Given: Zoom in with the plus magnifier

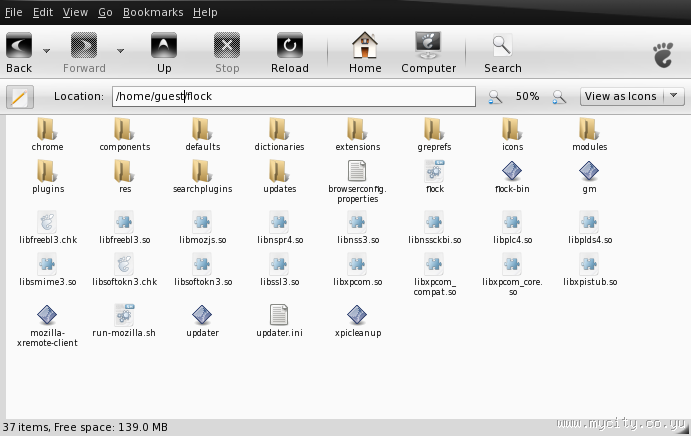Looking at the screenshot, I should 559,97.
